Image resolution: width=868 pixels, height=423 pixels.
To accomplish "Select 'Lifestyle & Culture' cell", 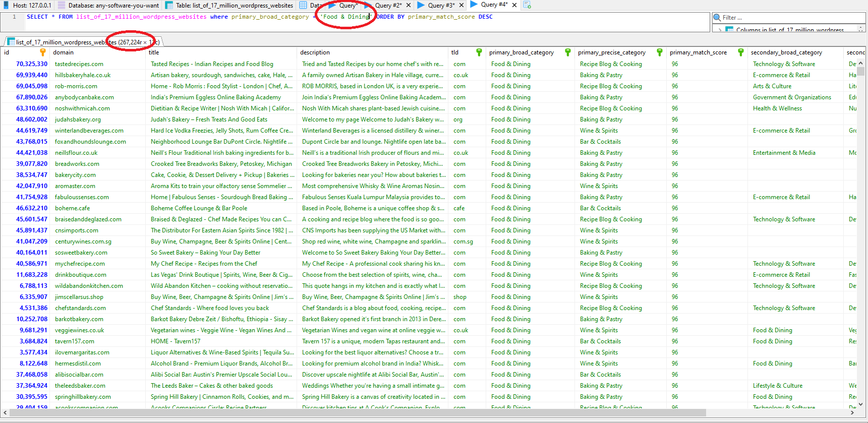I will click(x=795, y=386).
